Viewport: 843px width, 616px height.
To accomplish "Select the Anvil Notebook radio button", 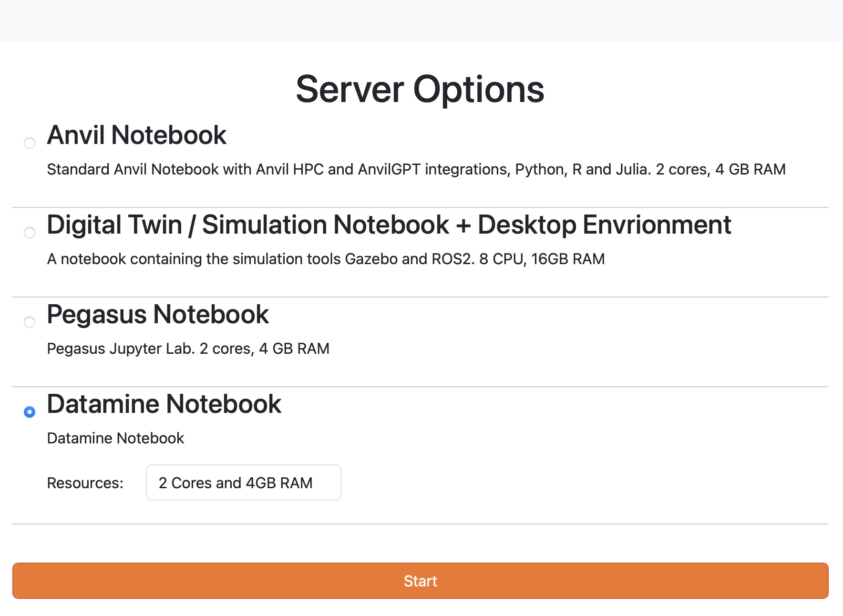I will tap(30, 143).
